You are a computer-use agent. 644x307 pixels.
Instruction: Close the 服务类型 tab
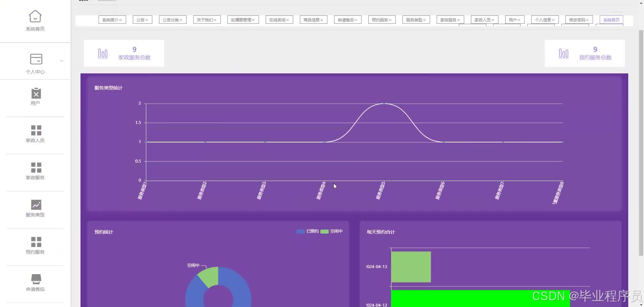pos(424,20)
